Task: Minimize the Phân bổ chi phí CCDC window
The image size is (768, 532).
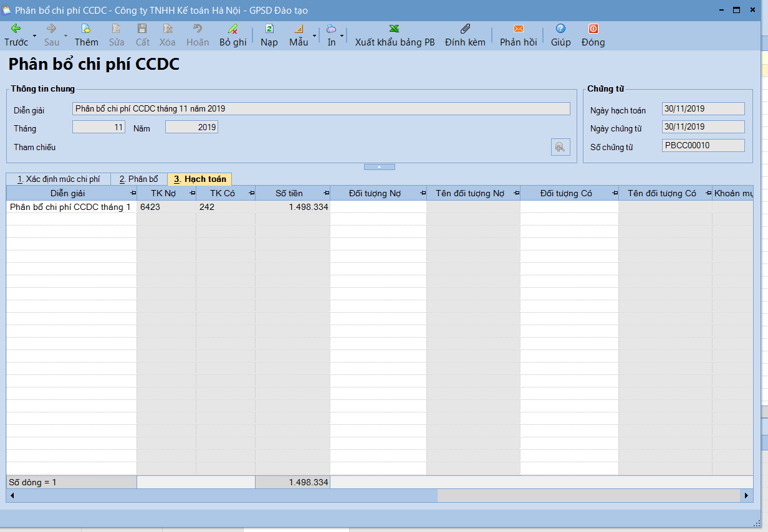Action: [722, 10]
